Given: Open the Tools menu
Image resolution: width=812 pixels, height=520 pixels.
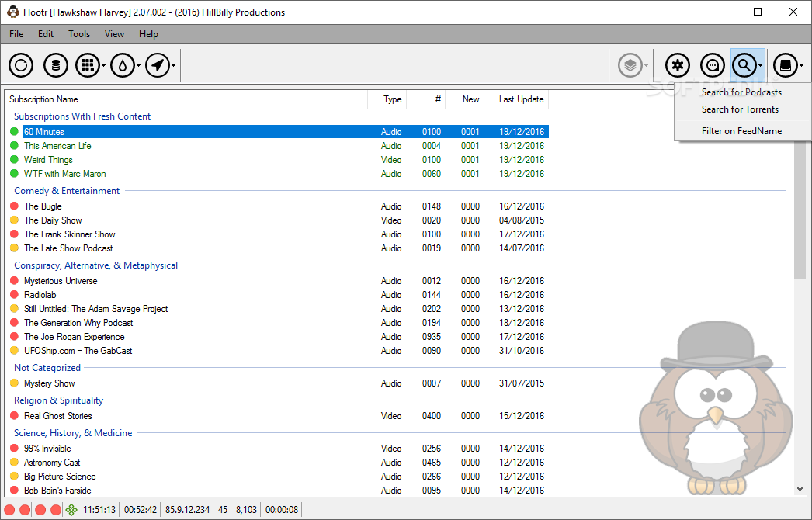Looking at the screenshot, I should (x=79, y=34).
